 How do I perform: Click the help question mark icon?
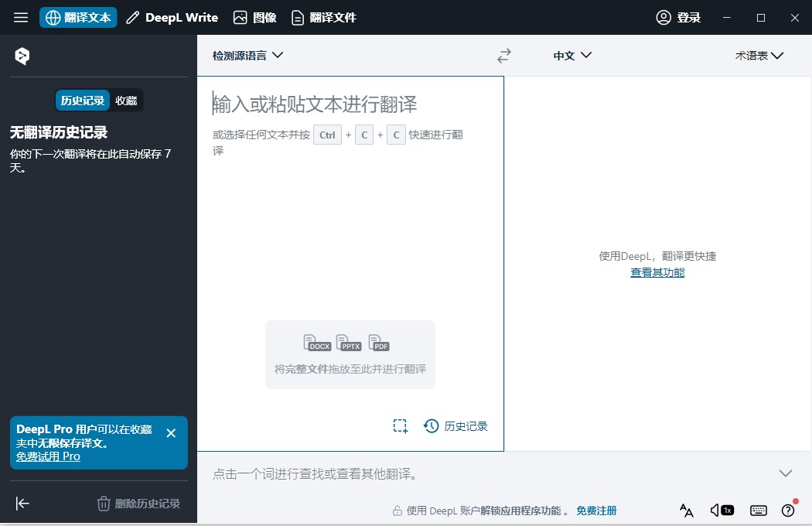(788, 511)
